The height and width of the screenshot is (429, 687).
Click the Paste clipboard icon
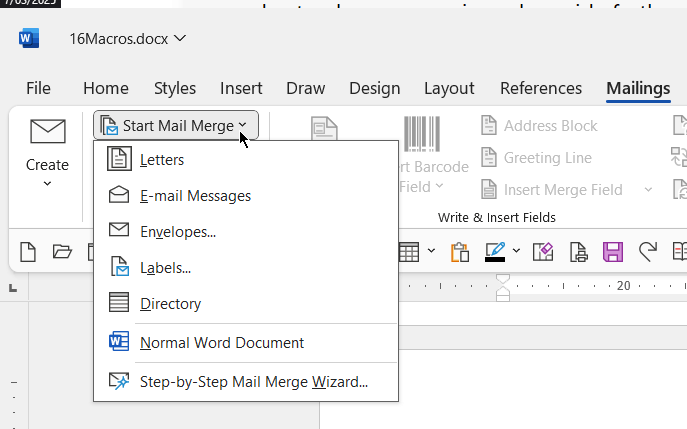point(460,252)
